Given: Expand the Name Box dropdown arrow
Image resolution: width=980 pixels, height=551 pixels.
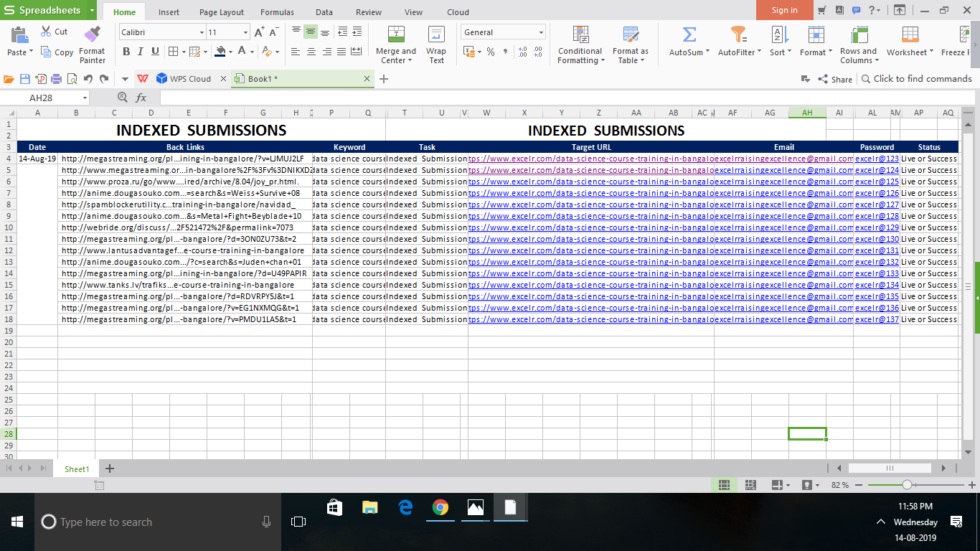Looking at the screenshot, I should tap(85, 98).
